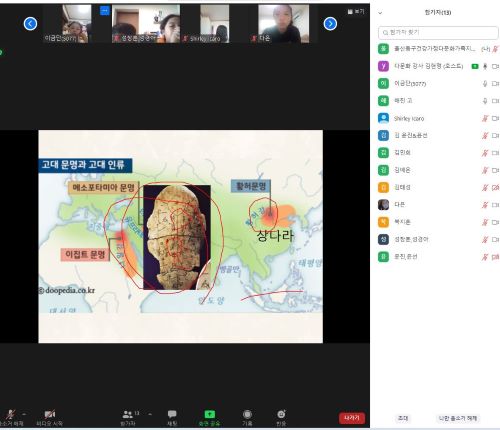The width and height of the screenshot is (500, 430).
Task: Collapse the participants panel with the chevron
Action: click(x=380, y=13)
